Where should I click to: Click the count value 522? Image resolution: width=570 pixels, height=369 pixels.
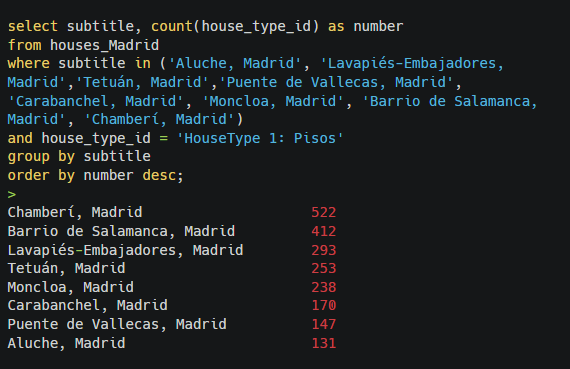tap(324, 212)
